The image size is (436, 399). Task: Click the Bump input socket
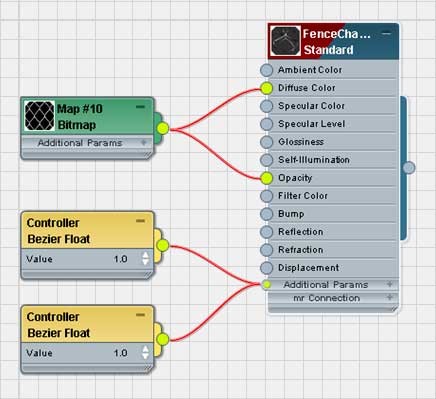[x=266, y=214]
